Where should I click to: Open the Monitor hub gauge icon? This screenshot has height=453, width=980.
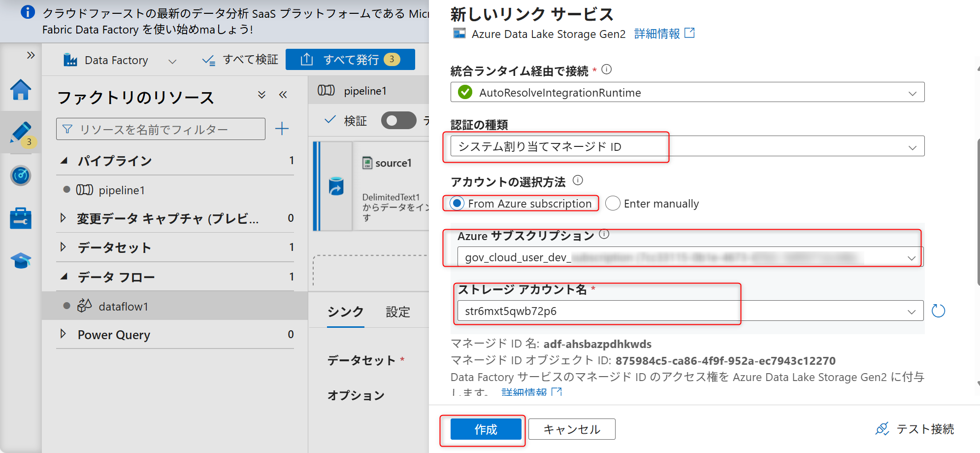pos(20,175)
